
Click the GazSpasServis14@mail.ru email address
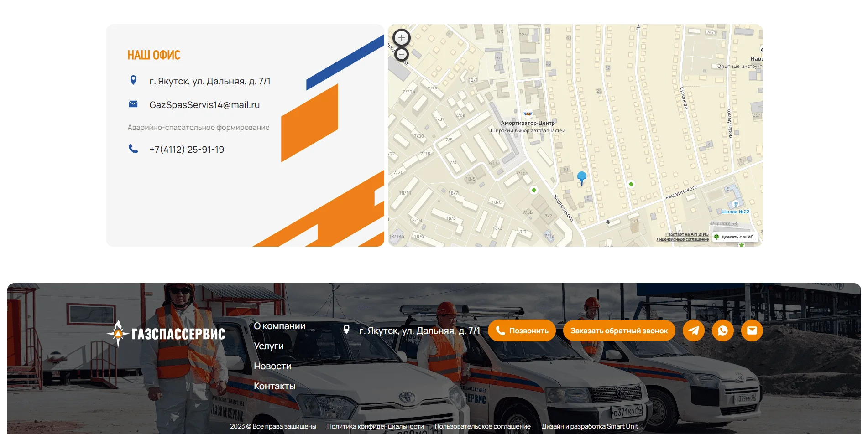pyautogui.click(x=204, y=105)
